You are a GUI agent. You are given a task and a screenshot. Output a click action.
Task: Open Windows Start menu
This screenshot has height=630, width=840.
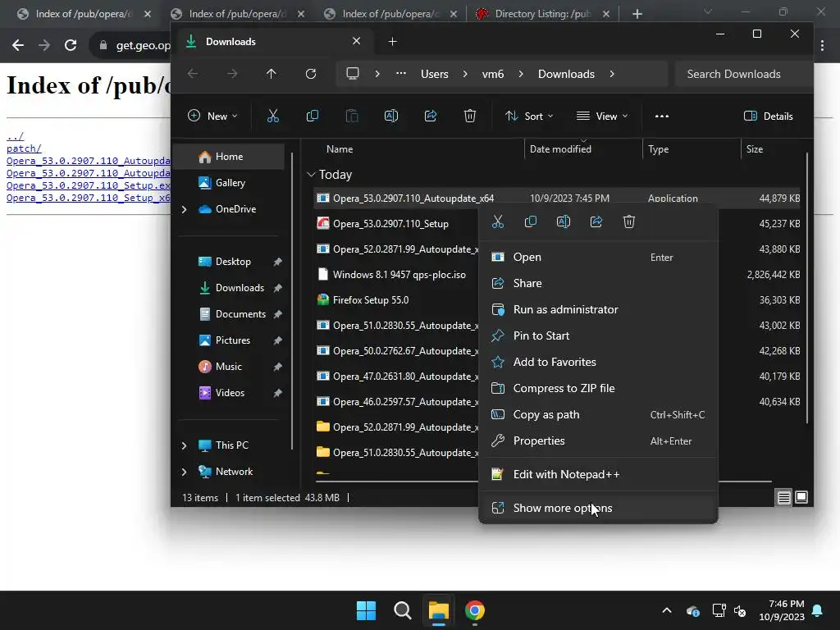(367, 610)
